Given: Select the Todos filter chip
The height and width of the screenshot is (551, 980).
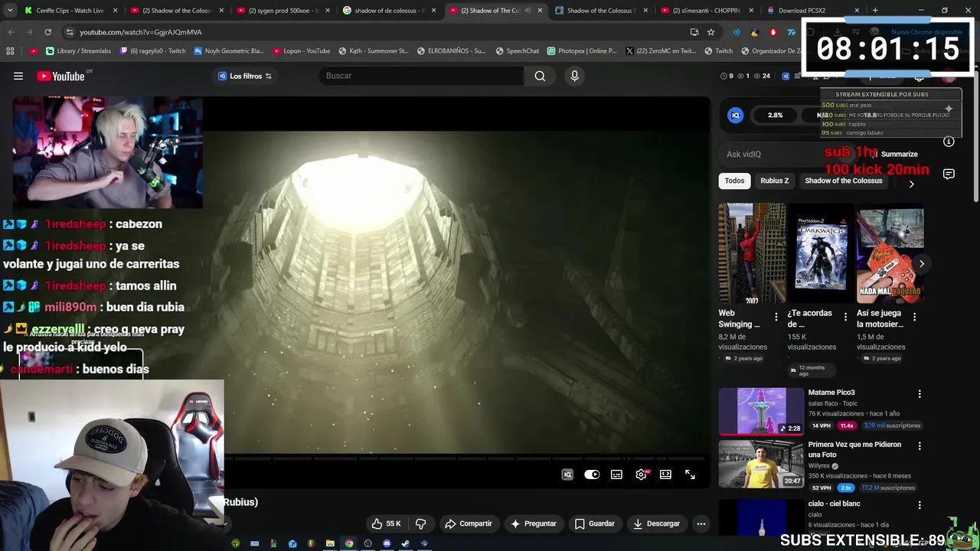Looking at the screenshot, I should coord(734,181).
